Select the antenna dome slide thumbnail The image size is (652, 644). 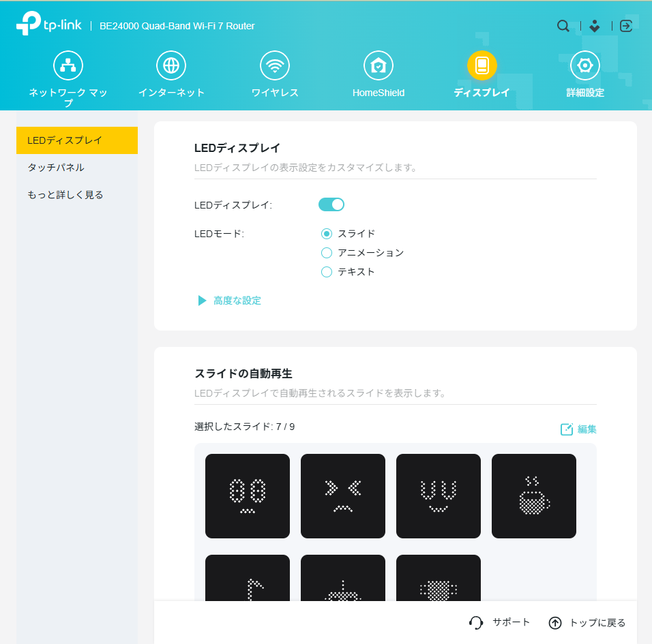point(343,578)
